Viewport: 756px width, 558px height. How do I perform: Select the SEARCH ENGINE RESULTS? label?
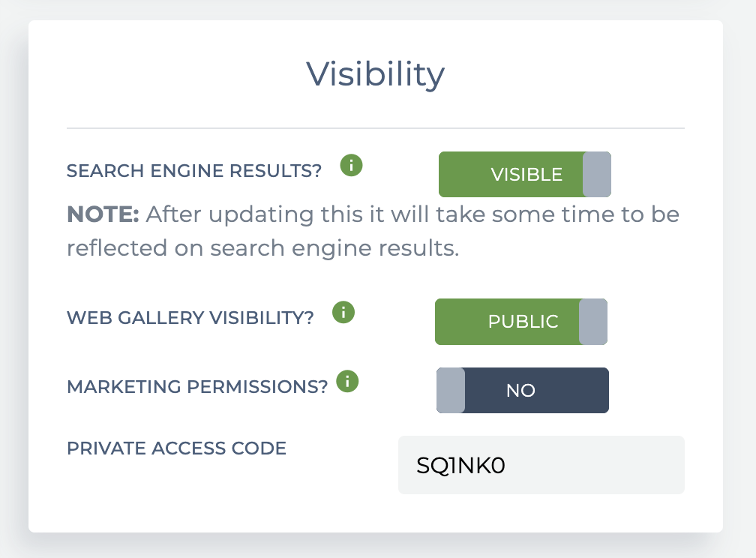tap(193, 171)
